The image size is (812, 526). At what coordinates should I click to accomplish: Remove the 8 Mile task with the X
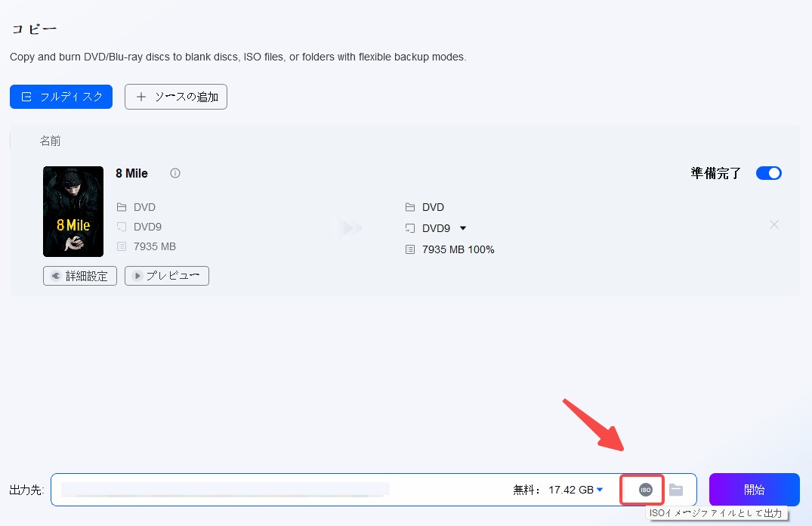tap(773, 224)
